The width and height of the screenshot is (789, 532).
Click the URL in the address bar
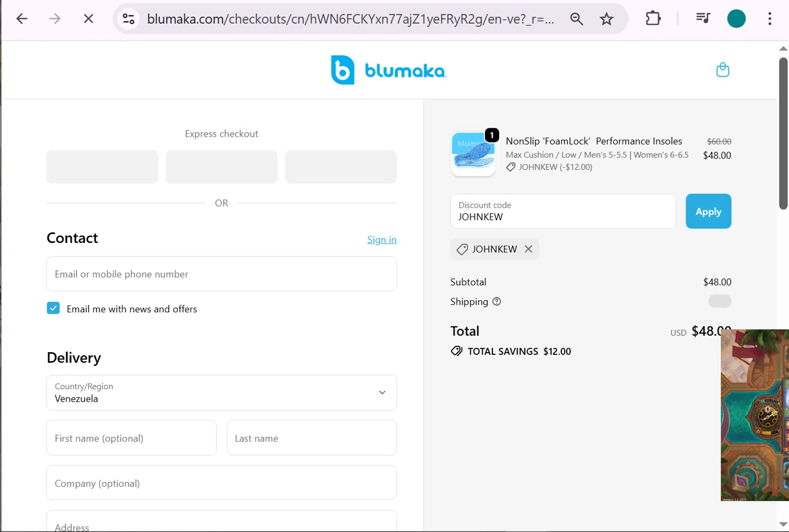(350, 19)
